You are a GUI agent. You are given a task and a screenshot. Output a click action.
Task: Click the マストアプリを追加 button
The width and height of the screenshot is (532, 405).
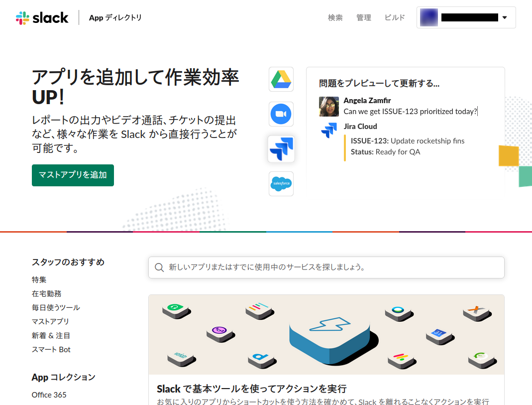click(x=73, y=175)
